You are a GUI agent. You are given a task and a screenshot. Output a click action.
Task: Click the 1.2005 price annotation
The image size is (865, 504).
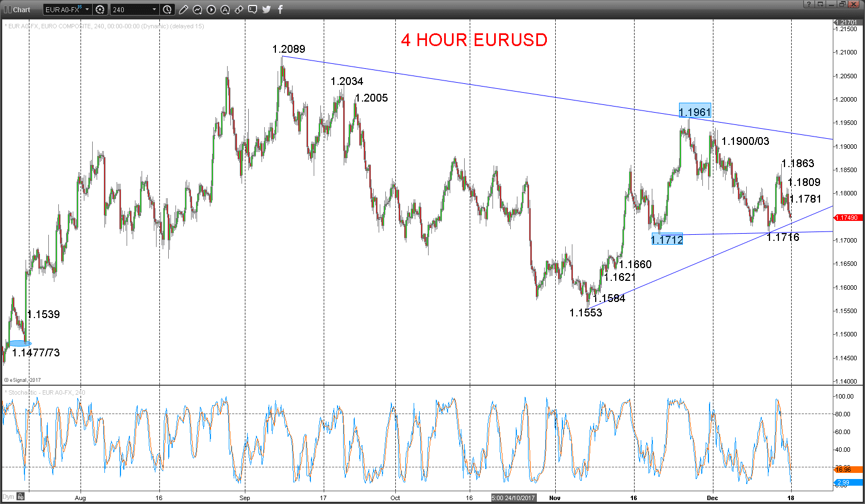click(x=371, y=98)
